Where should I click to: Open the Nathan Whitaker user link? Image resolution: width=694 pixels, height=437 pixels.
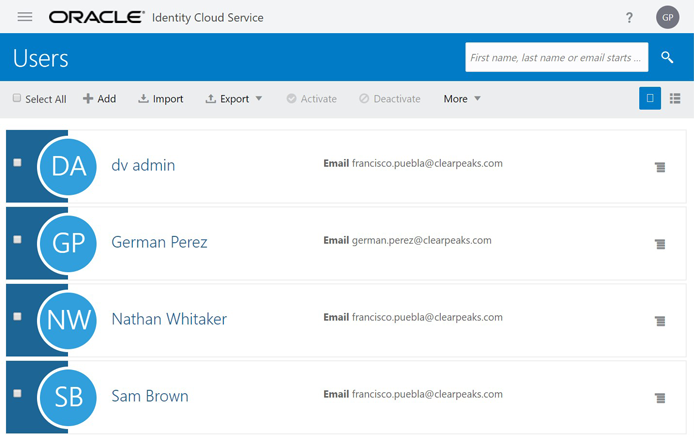pyautogui.click(x=169, y=319)
